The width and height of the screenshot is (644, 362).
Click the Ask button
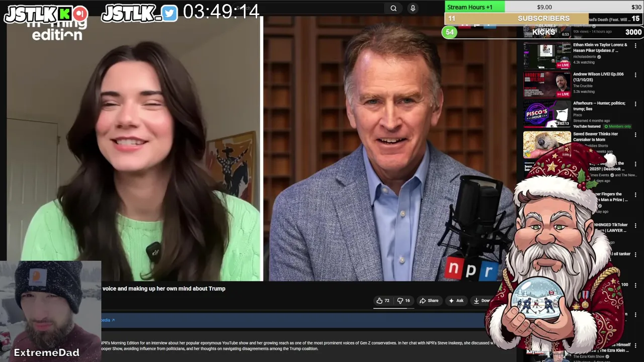point(456,301)
